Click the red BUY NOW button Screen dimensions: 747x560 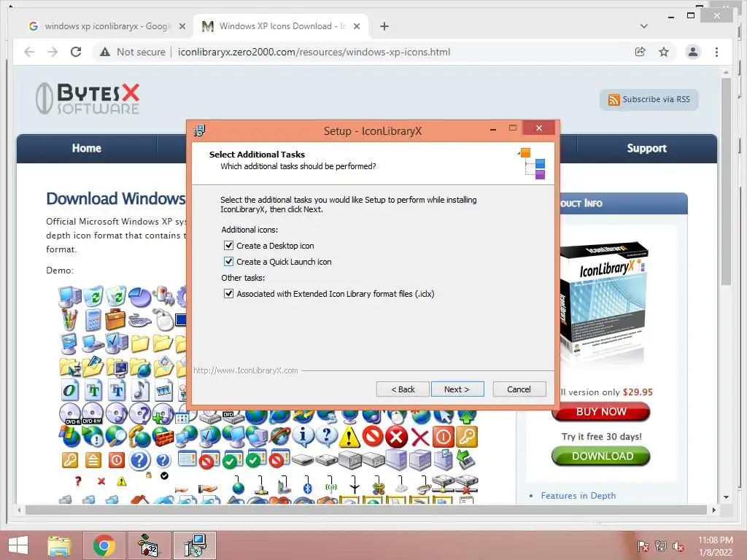pos(601,412)
